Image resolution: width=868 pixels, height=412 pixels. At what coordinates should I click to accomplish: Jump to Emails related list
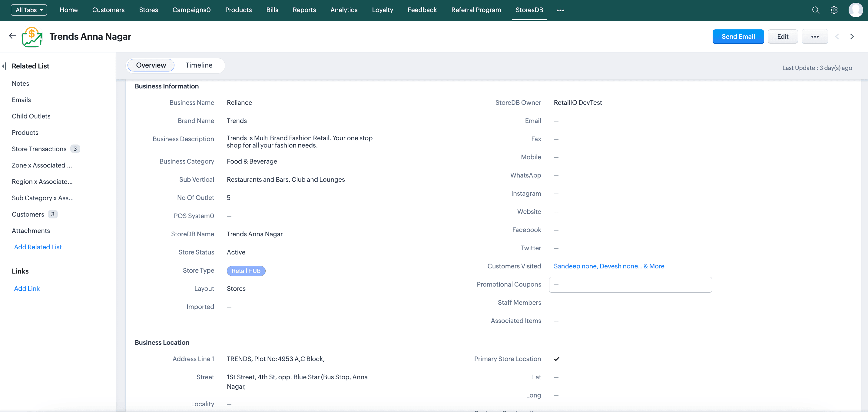[21, 100]
